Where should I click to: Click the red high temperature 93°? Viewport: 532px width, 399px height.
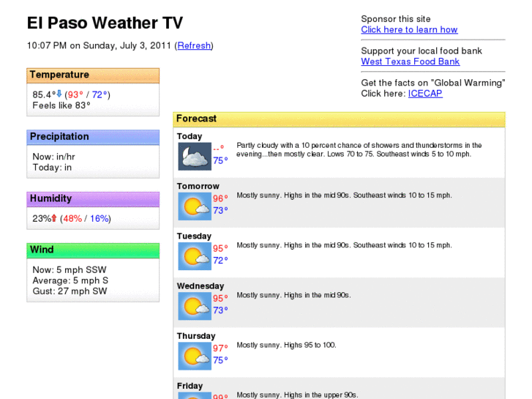click(x=75, y=94)
